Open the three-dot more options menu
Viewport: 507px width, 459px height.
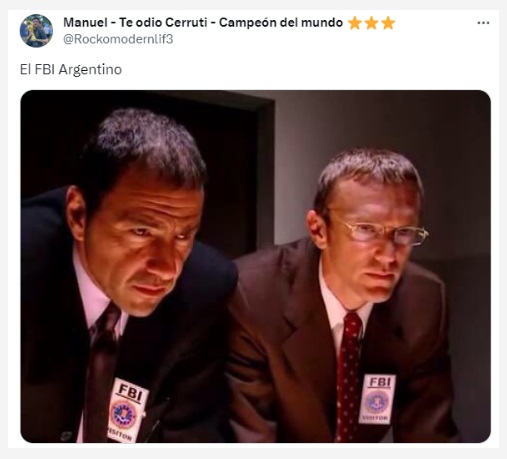click(x=483, y=23)
